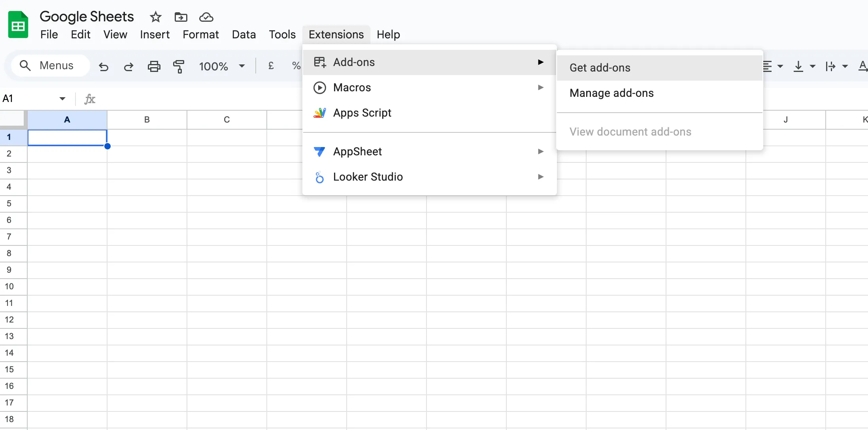Click the Looker Studio logo icon

point(319,177)
